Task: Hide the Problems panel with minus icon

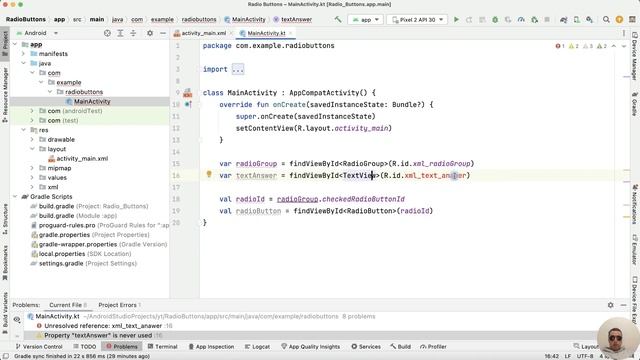Action: click(623, 305)
